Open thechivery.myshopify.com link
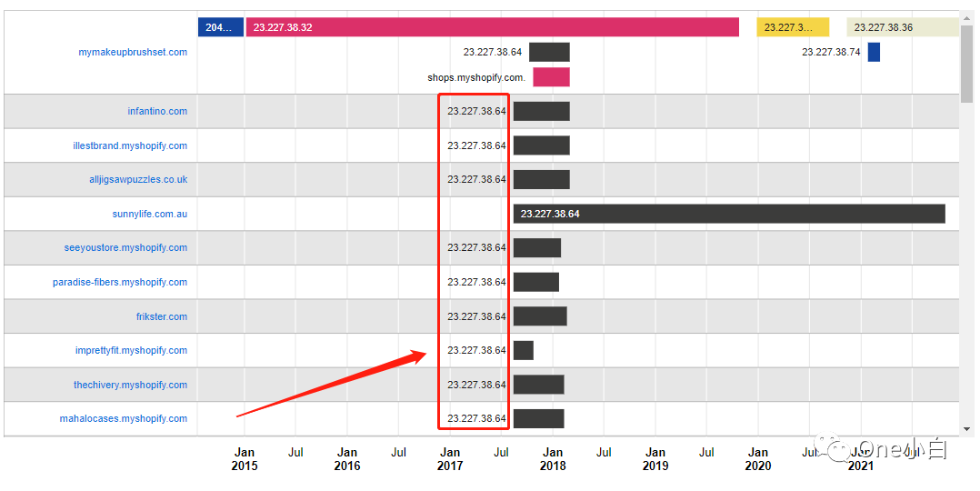980x491 pixels. pos(131,385)
